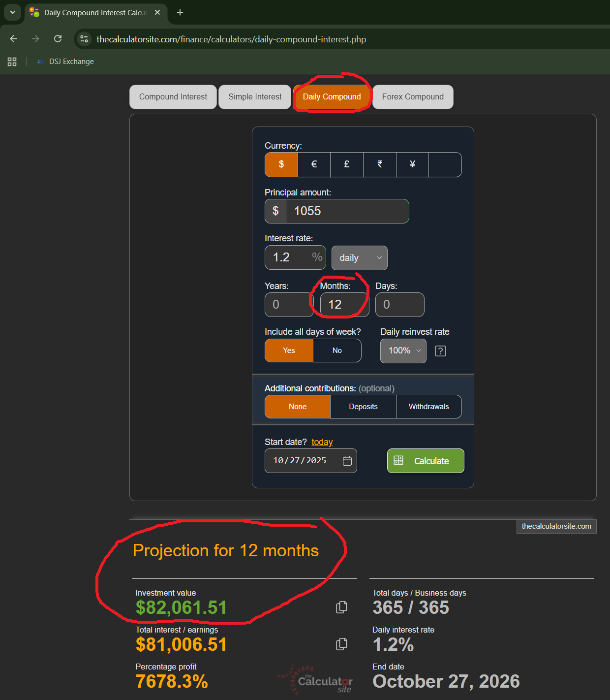Click the Days input field
The image size is (610, 700).
pos(400,305)
